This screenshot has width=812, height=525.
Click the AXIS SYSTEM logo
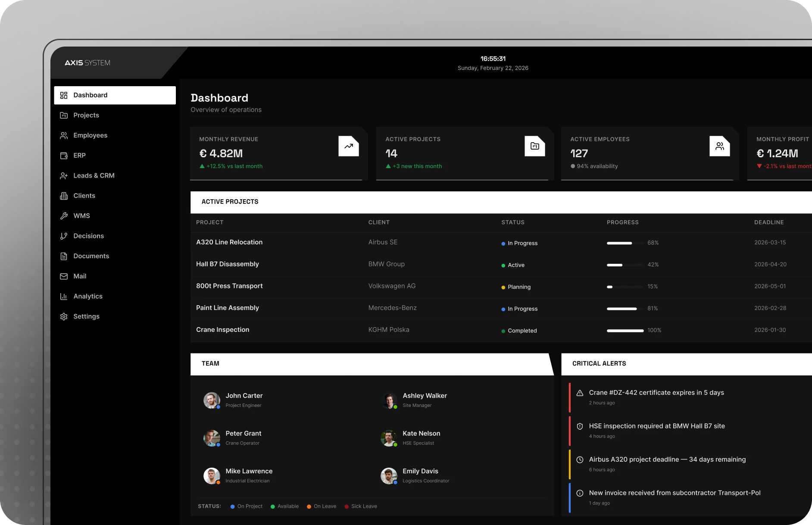87,63
